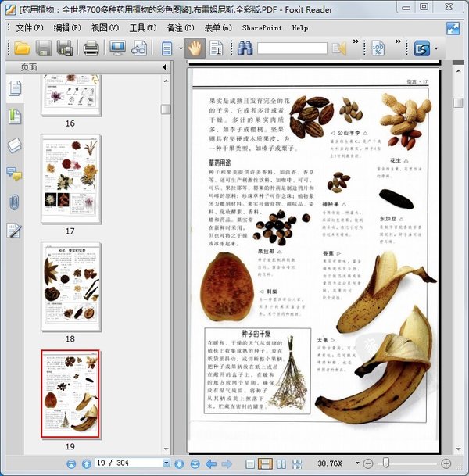Select the page 18 thumbnail
The width and height of the screenshot is (469, 476).
point(71,287)
